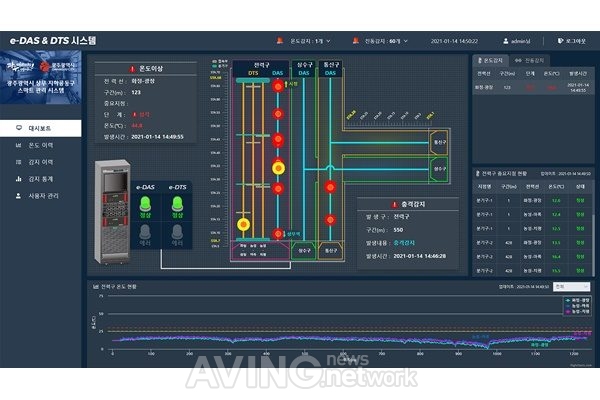
Task: Switch to the 진동감지 tab
Action: coord(529,60)
